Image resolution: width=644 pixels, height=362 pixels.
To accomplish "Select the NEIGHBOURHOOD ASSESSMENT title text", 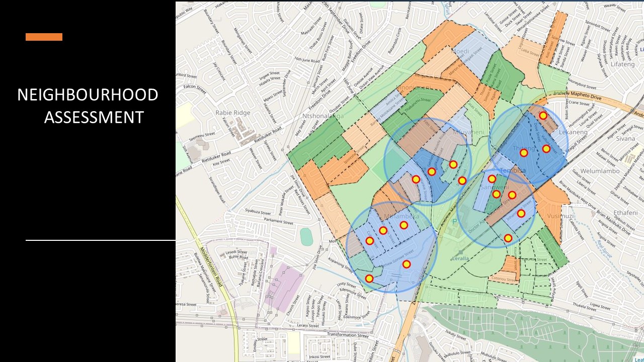I will click(88, 106).
